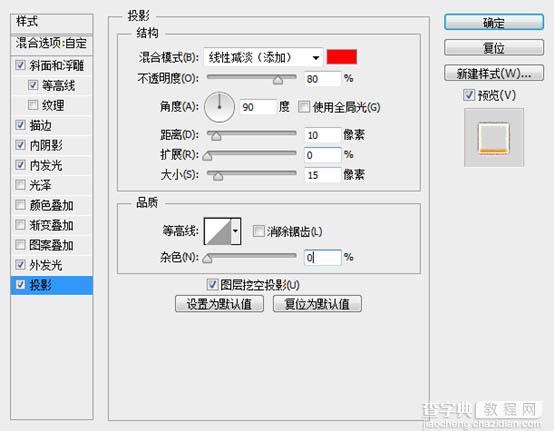Click the contour curve thumbnail
This screenshot has height=431, width=554.
pos(218,231)
